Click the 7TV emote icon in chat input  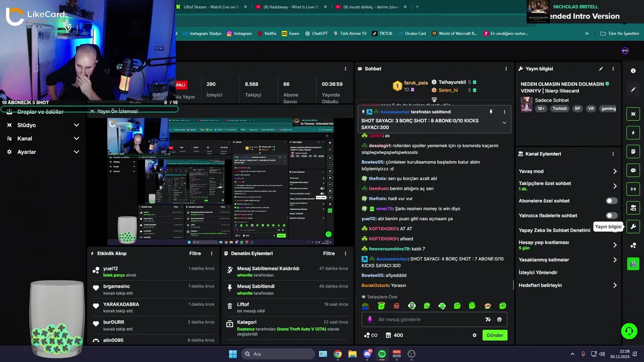click(x=488, y=319)
